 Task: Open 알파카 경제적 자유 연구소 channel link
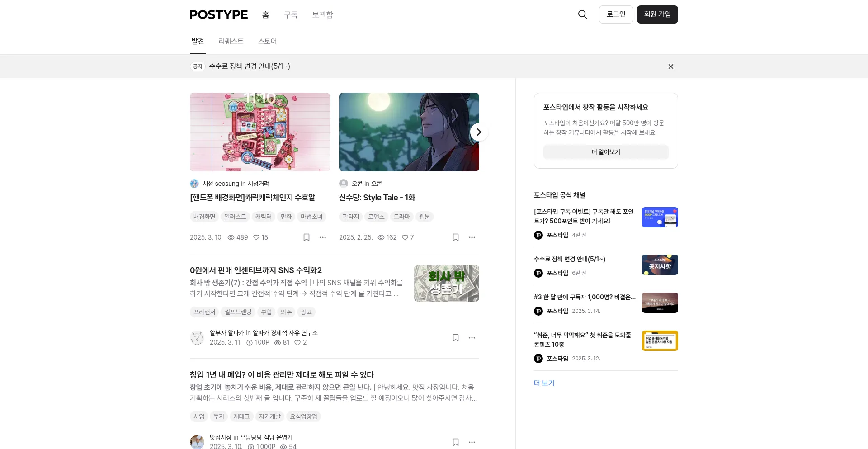click(285, 333)
